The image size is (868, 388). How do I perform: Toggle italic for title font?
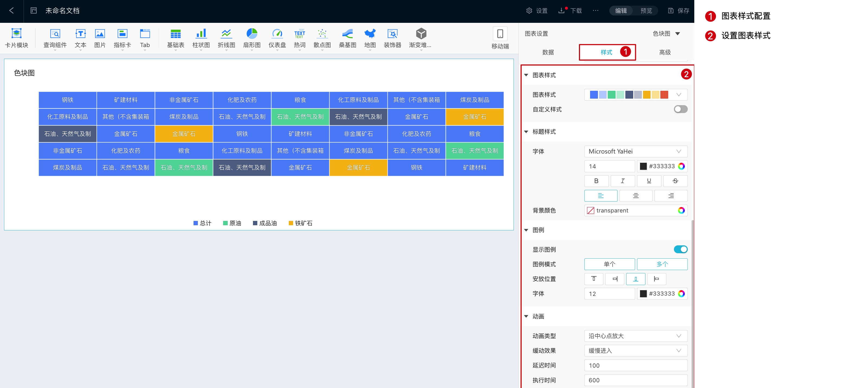pos(622,181)
